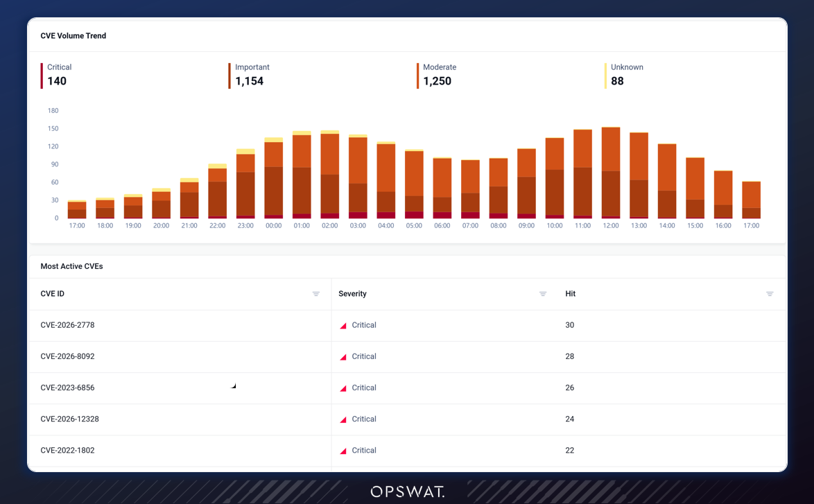Sort by the Severity column header
The width and height of the screenshot is (814, 504).
[352, 294]
